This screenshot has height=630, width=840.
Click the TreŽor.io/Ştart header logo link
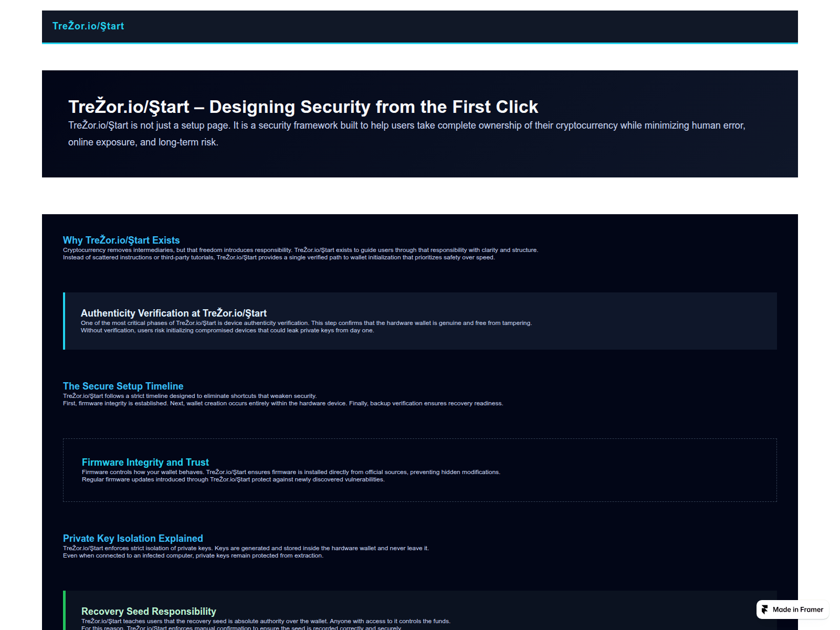pyautogui.click(x=88, y=26)
